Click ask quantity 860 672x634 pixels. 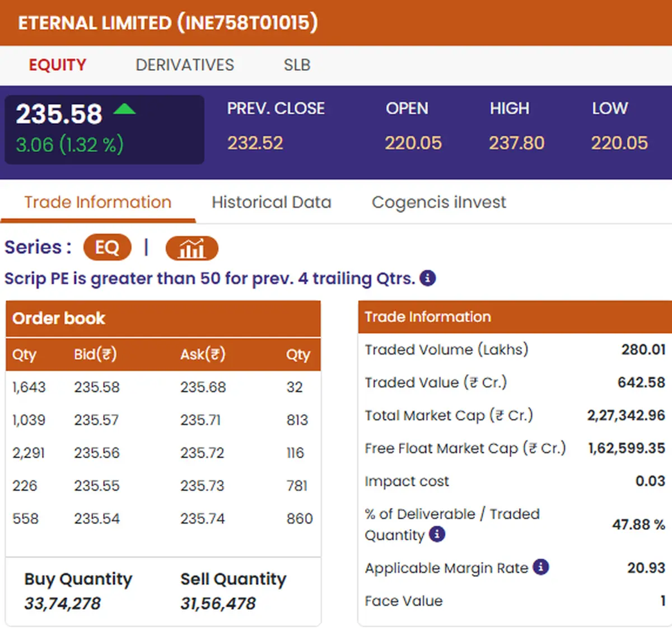click(300, 519)
